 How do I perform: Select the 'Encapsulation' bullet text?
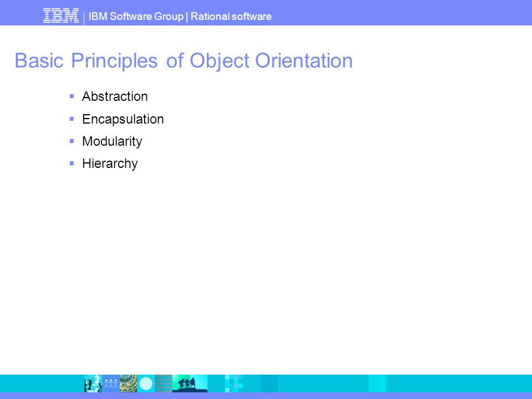123,119
